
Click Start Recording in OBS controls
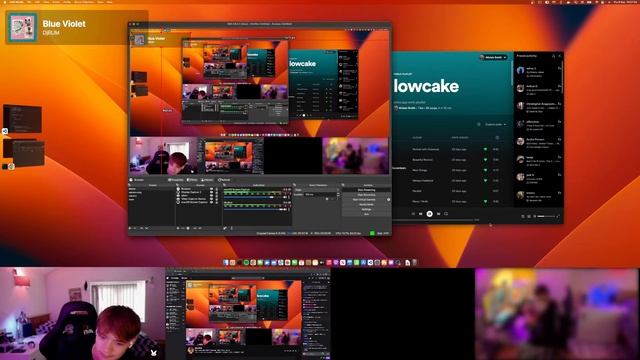(367, 195)
